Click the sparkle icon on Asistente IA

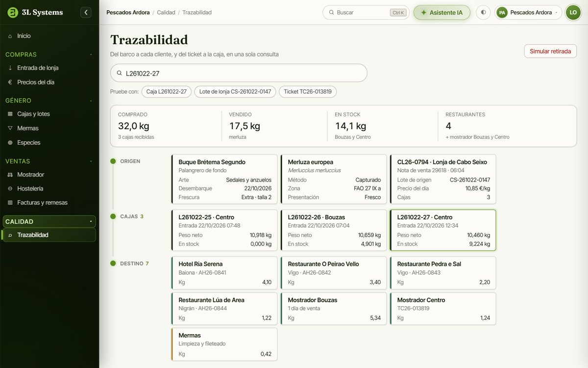(424, 12)
